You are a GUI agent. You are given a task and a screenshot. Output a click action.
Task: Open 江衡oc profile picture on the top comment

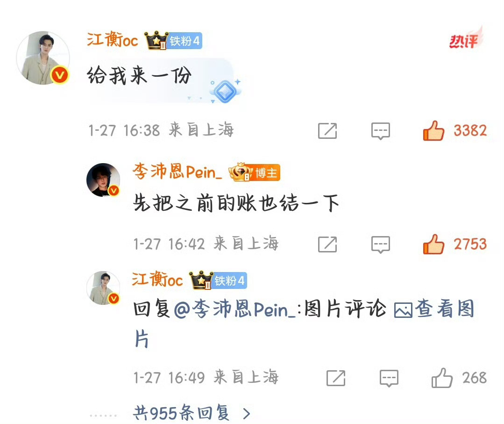(43, 58)
